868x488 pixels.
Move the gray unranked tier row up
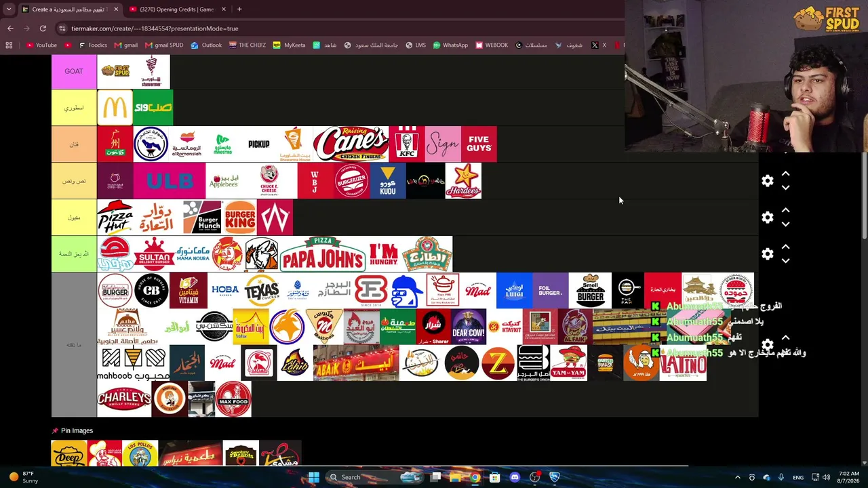(x=785, y=338)
